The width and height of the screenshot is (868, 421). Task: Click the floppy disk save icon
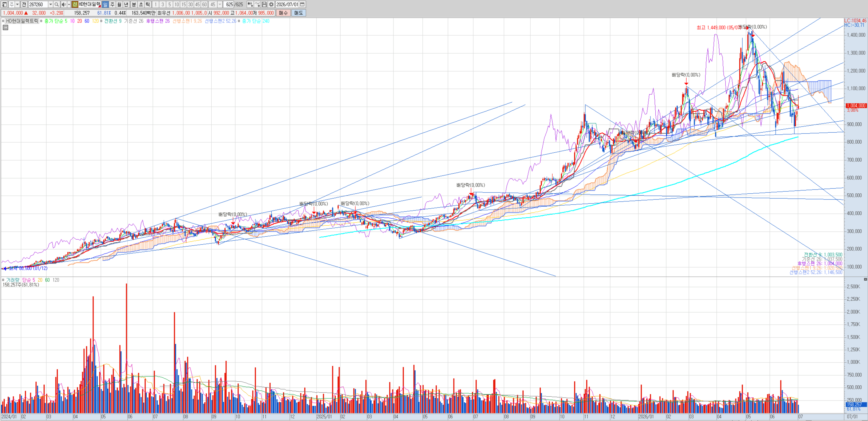pyautogui.click(x=265, y=4)
